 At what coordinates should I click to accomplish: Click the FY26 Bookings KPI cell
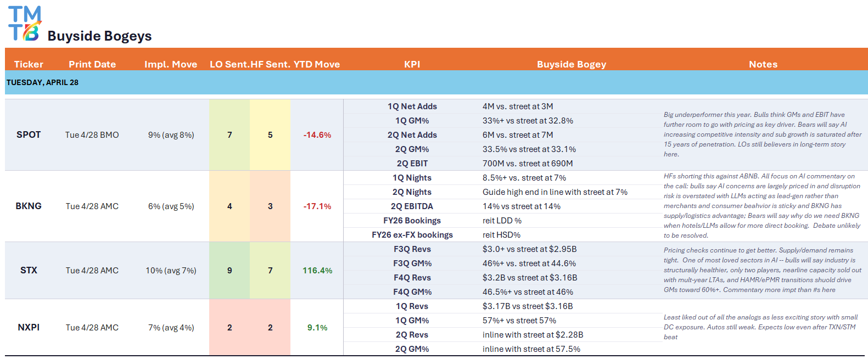412,220
